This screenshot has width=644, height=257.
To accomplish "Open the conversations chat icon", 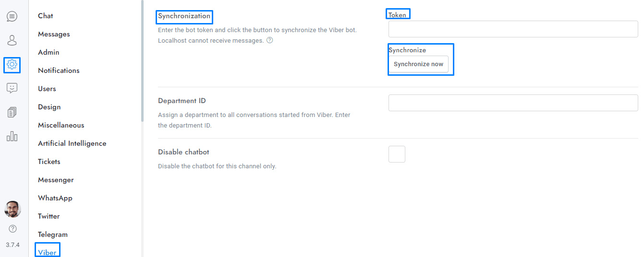I will [12, 16].
